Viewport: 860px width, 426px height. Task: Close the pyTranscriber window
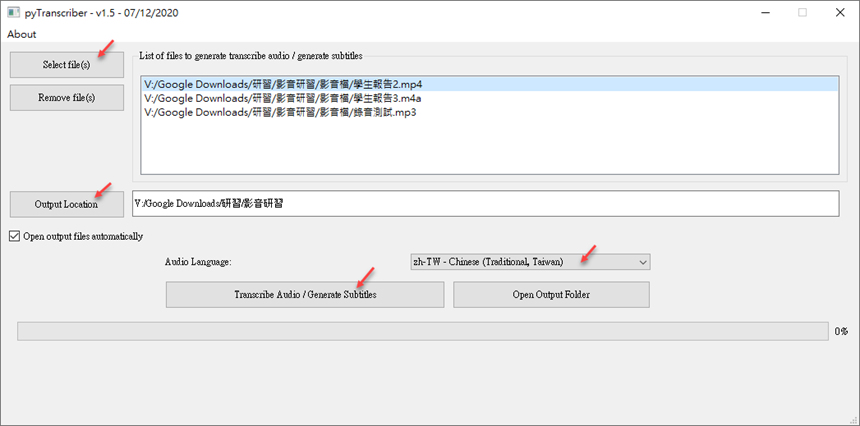pos(840,13)
